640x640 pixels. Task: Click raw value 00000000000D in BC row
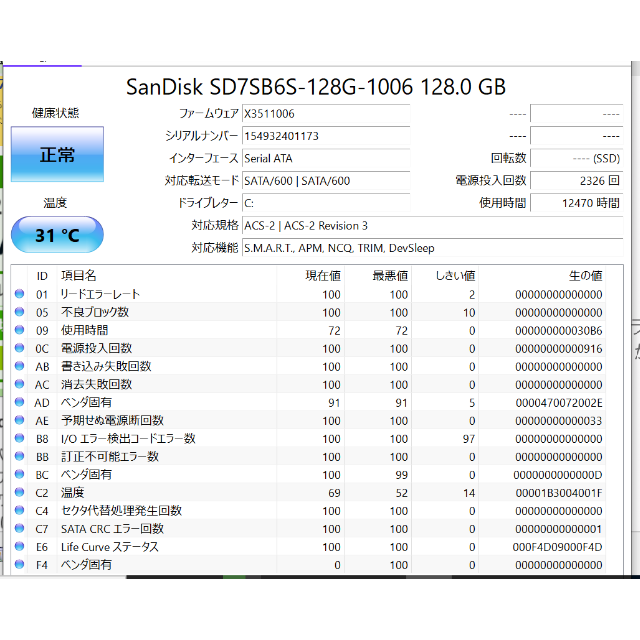point(558,475)
